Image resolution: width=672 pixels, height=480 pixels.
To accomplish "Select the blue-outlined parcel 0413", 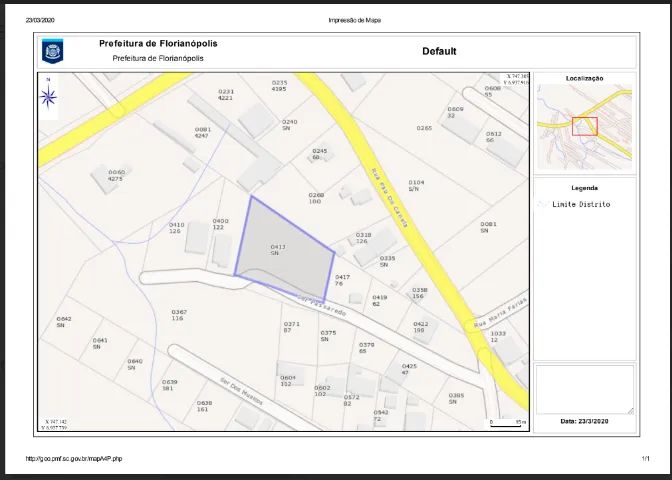I will point(285,245).
